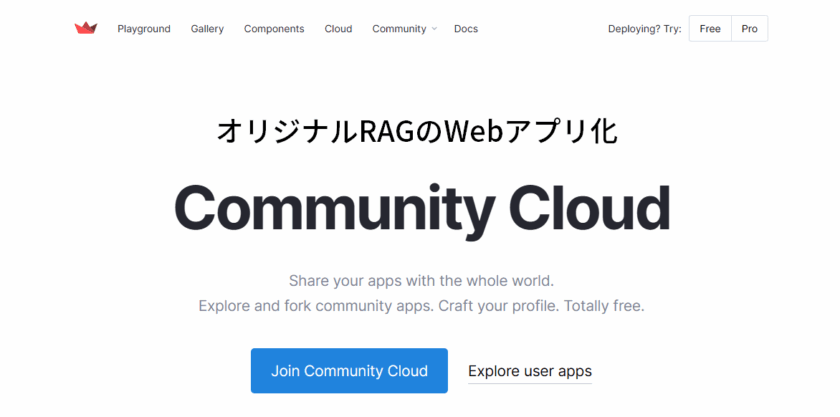Follow the Explore user apps link
The height and width of the screenshot is (417, 840).
tap(530, 371)
